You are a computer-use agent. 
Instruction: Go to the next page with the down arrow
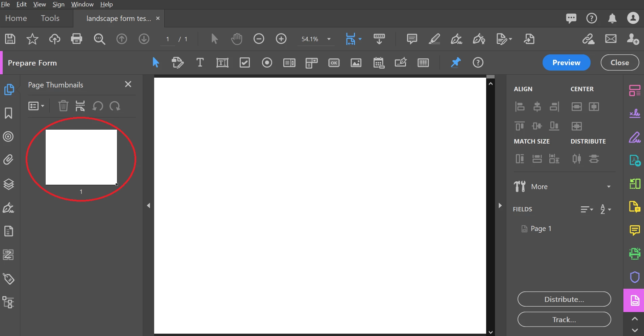tap(144, 39)
